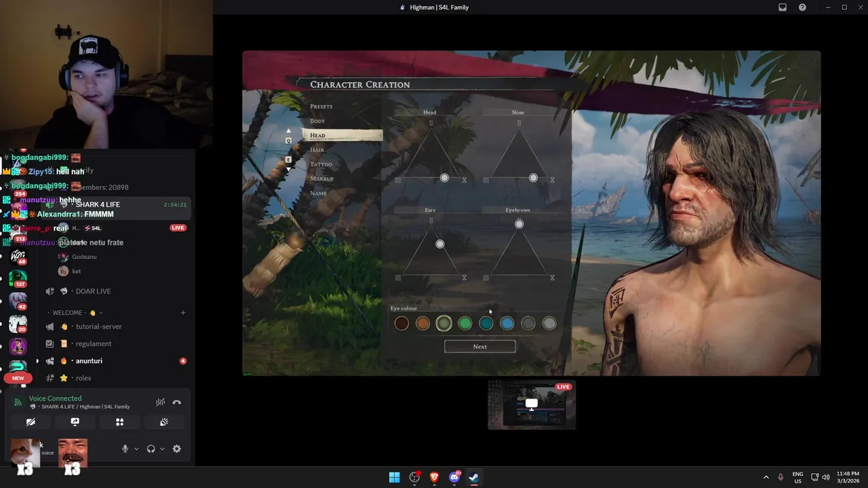
Task: Open the screen share button
Action: pos(75,422)
